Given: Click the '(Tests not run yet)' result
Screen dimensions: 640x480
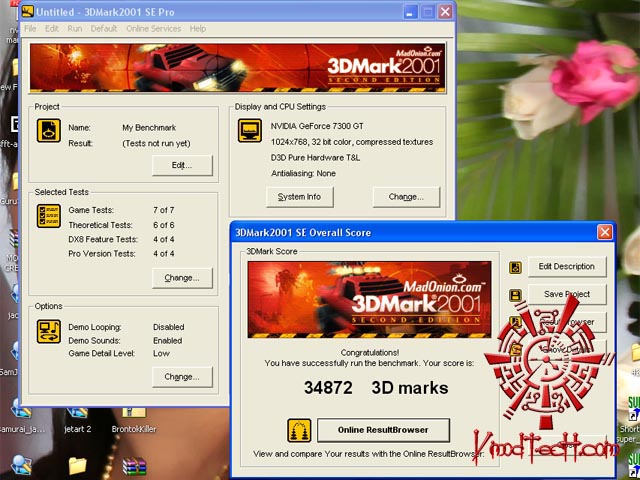Looking at the screenshot, I should click(156, 144).
